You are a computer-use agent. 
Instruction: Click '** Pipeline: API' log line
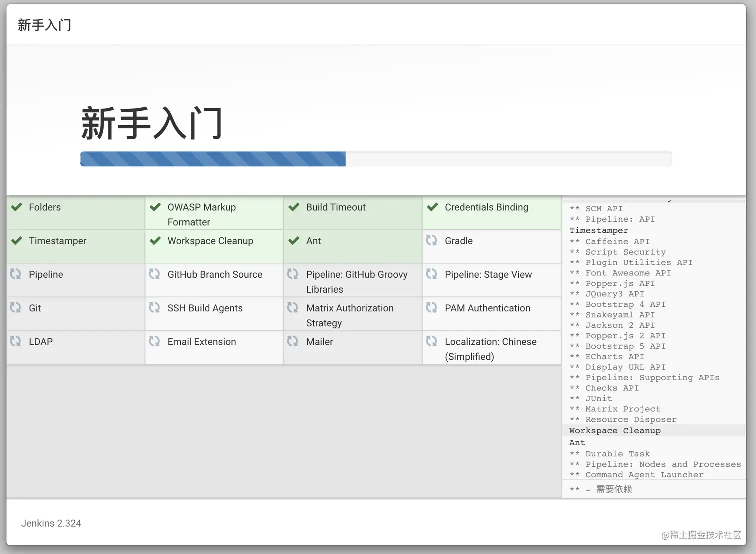[x=612, y=219]
